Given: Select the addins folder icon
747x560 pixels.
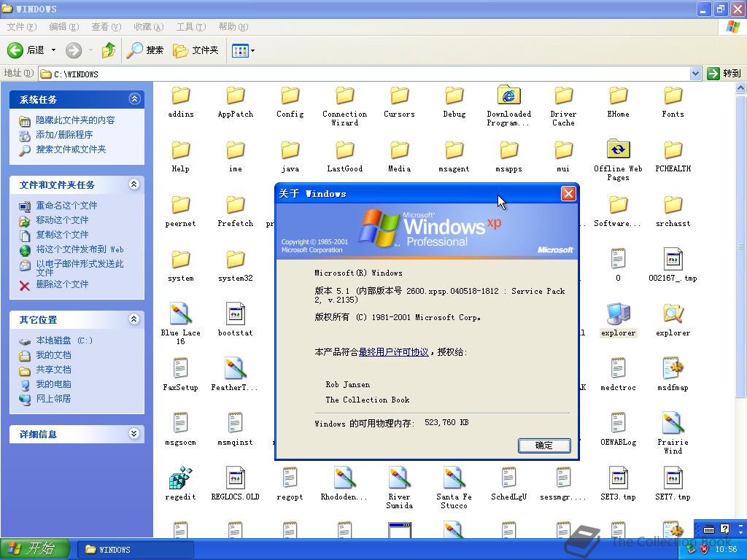Looking at the screenshot, I should (181, 96).
